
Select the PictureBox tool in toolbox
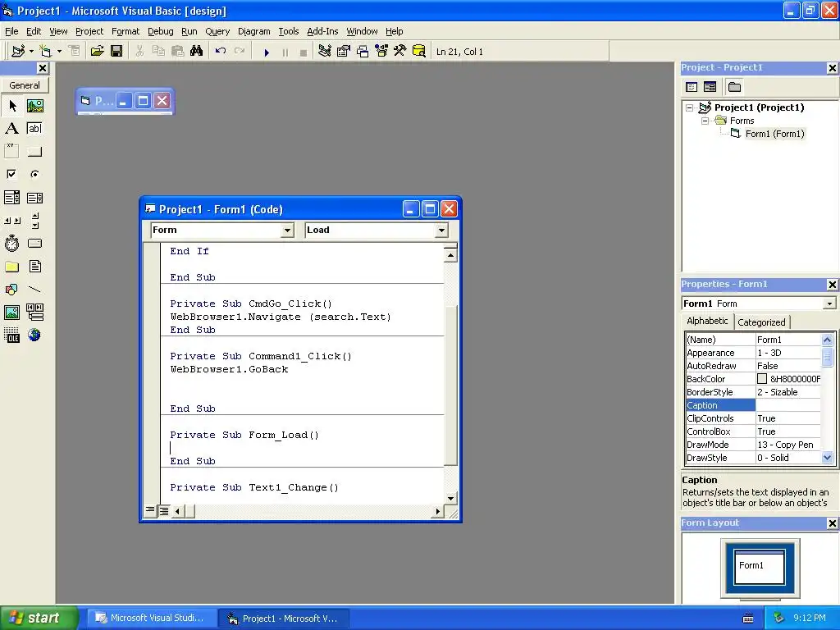[x=34, y=106]
